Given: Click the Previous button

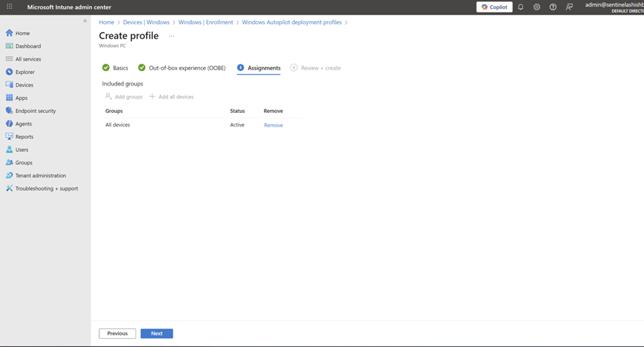Looking at the screenshot, I should 117,333.
